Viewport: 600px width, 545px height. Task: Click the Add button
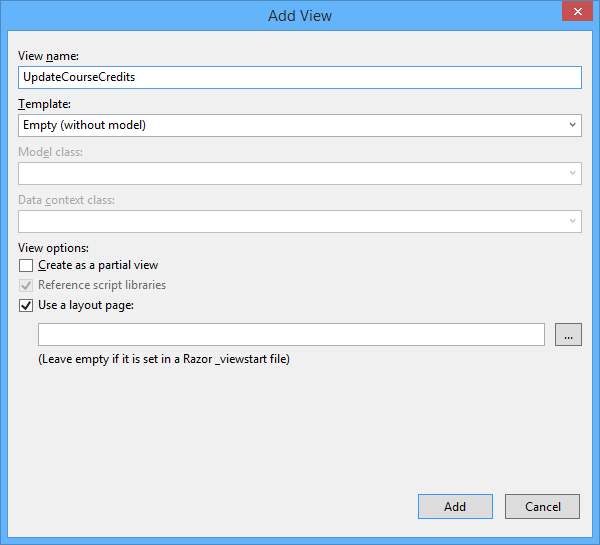click(x=455, y=507)
